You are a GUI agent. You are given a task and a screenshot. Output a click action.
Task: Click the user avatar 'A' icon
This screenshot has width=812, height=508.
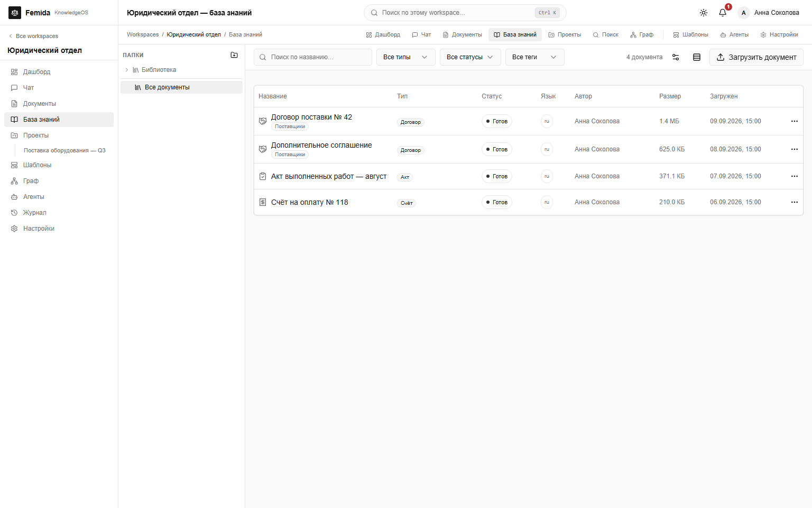tap(744, 13)
